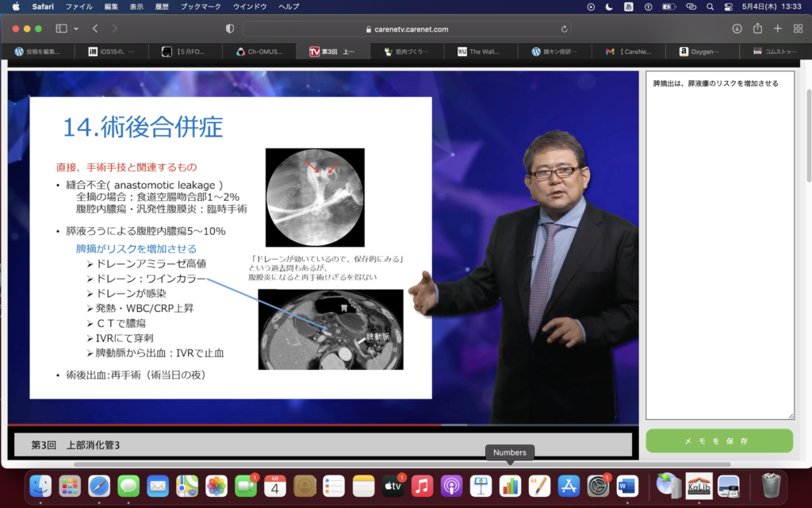Screen dimensions: 812x508
Task: Open the ブックマーク menu
Action: [199, 6]
